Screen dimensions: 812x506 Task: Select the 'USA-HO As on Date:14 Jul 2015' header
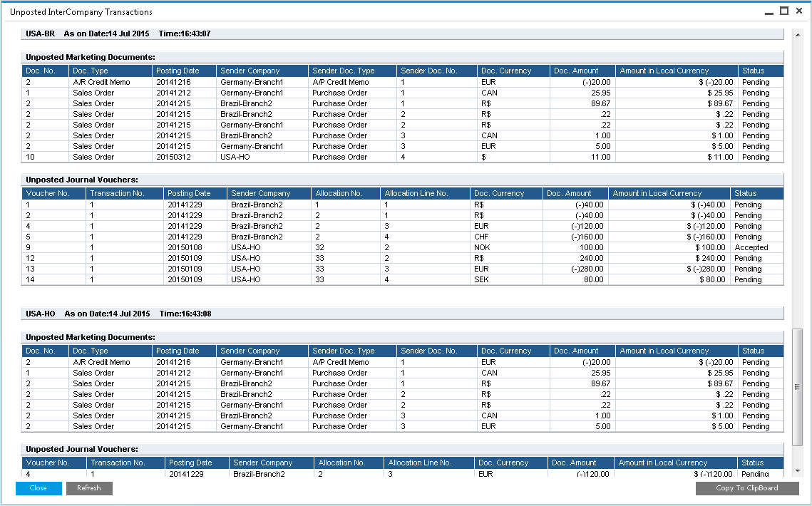(401, 314)
